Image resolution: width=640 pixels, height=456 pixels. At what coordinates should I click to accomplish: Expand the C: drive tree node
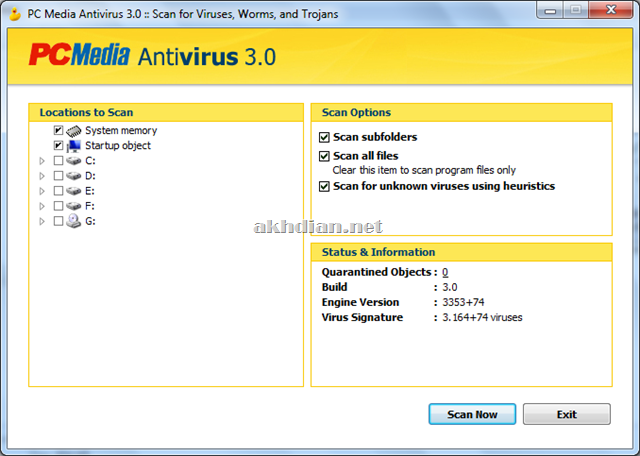[42, 160]
